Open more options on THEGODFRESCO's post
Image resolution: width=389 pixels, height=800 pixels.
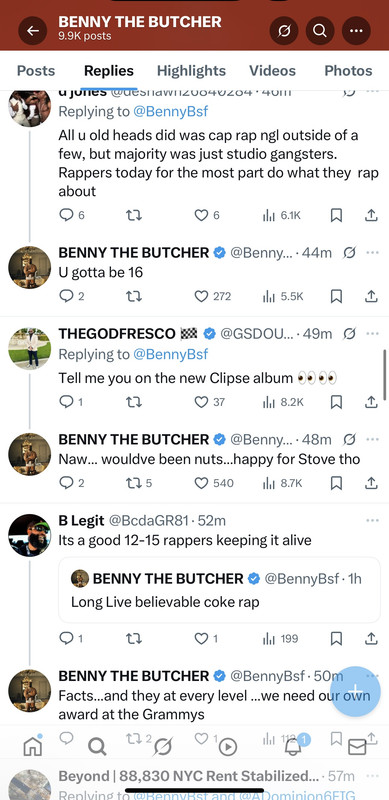372,334
